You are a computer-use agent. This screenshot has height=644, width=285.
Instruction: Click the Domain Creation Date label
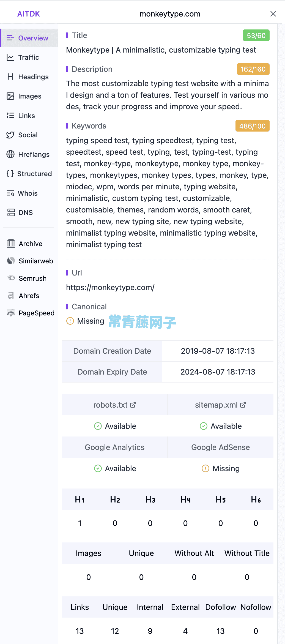(x=112, y=351)
